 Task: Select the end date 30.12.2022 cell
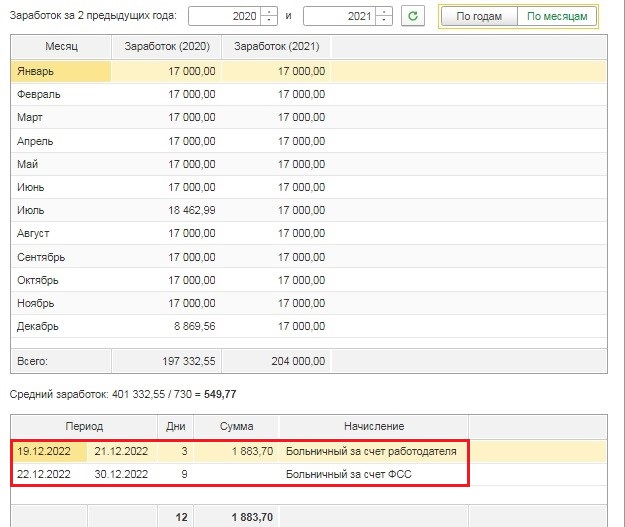point(121,474)
